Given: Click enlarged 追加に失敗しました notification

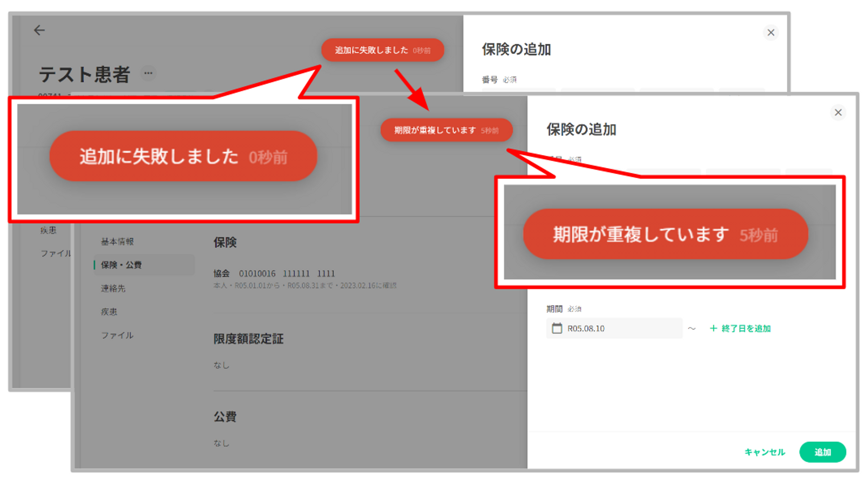Looking at the screenshot, I should point(183,156).
